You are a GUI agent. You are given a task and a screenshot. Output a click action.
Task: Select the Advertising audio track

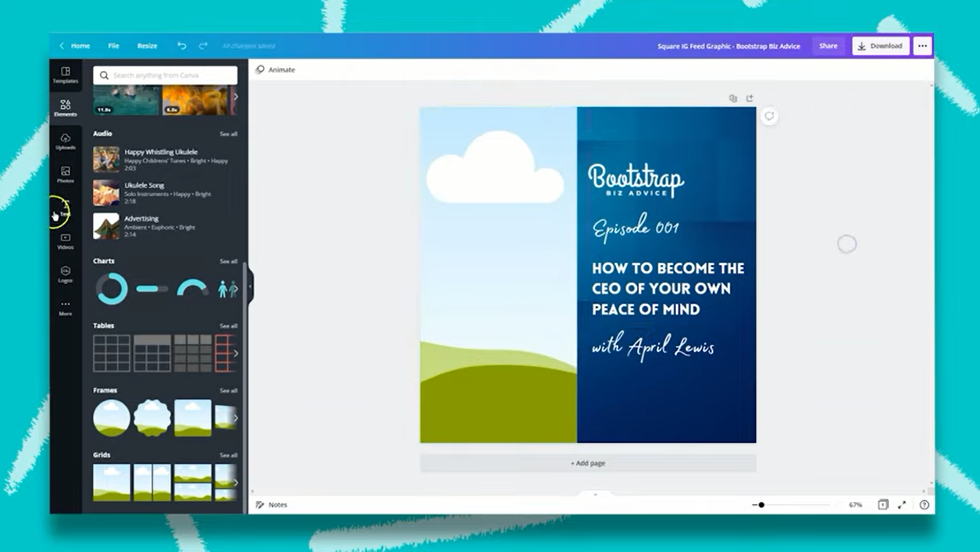tap(164, 226)
